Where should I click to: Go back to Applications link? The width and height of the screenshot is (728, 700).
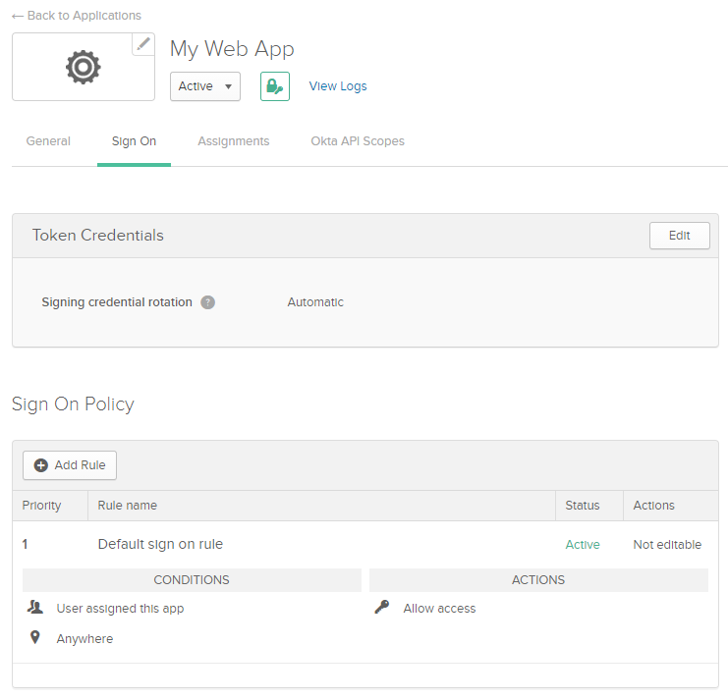[x=77, y=16]
